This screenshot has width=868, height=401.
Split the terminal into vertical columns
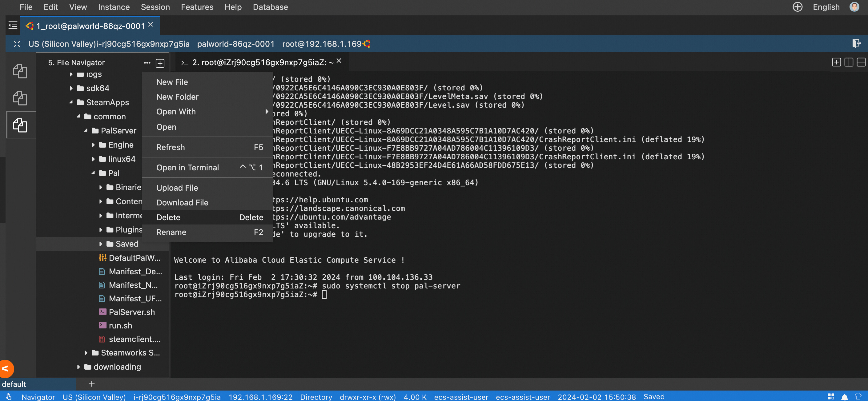pos(849,62)
